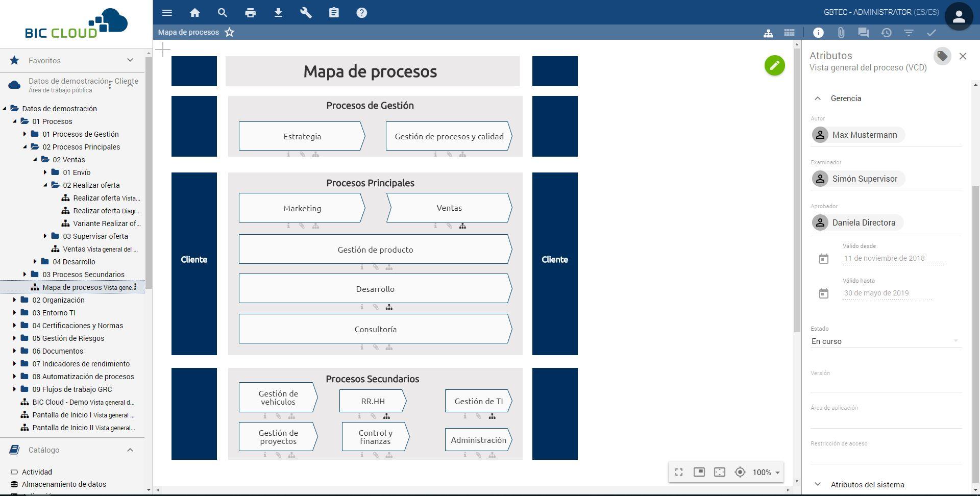Image resolution: width=980 pixels, height=496 pixels.
Task: Collapse 02 Realizar oferta folder
Action: [x=45, y=185]
